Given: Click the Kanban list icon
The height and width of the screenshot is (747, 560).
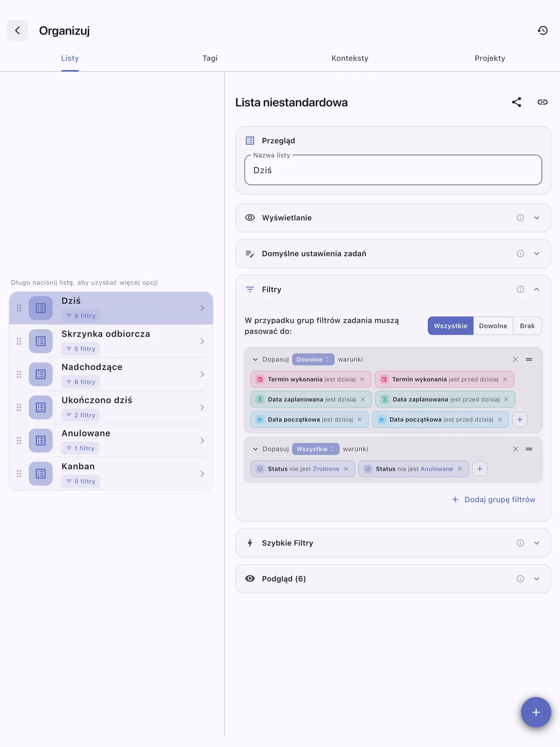Looking at the screenshot, I should coord(41,474).
